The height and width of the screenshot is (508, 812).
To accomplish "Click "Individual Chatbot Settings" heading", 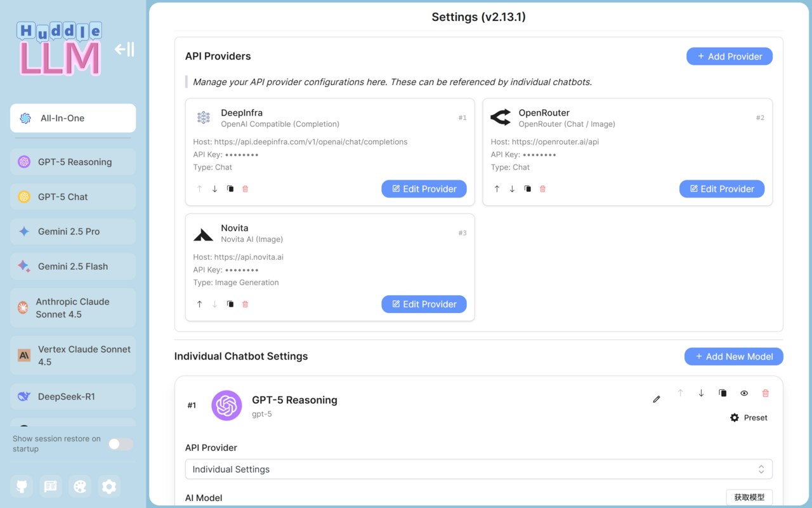I will click(241, 356).
